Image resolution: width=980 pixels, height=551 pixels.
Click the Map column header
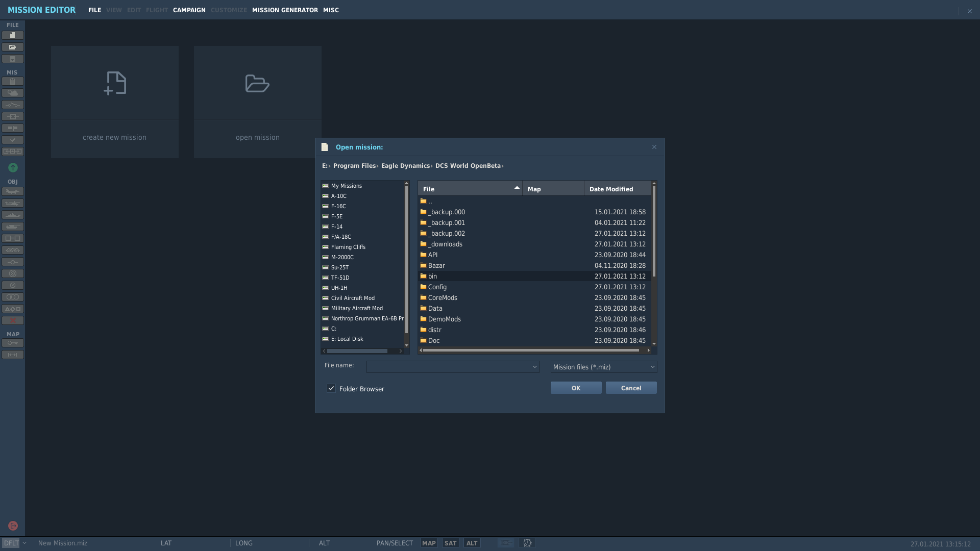tap(553, 189)
